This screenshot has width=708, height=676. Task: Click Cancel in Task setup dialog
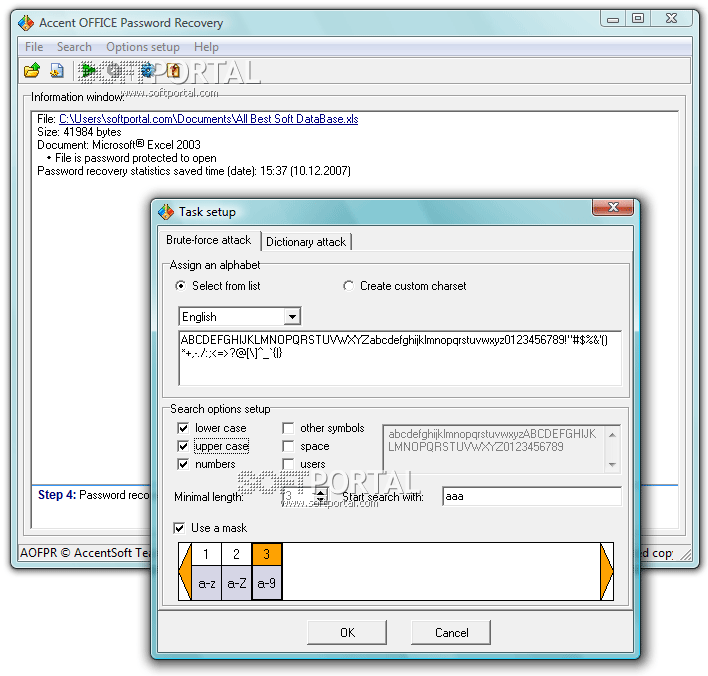451,633
